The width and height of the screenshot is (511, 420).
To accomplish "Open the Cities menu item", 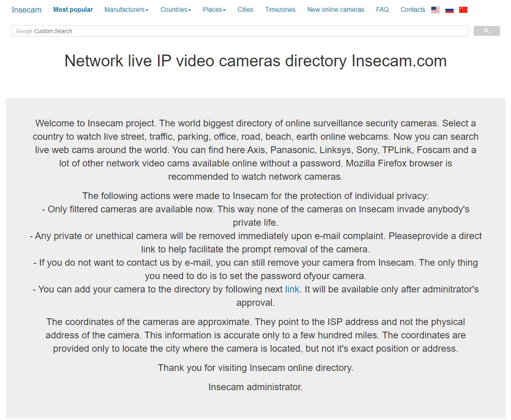I will point(245,10).
